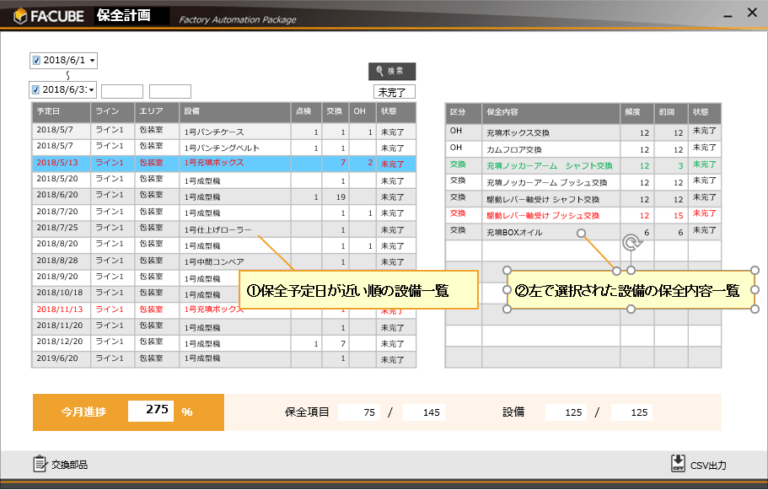Click the 交換部品 clipboard icon

[40, 463]
